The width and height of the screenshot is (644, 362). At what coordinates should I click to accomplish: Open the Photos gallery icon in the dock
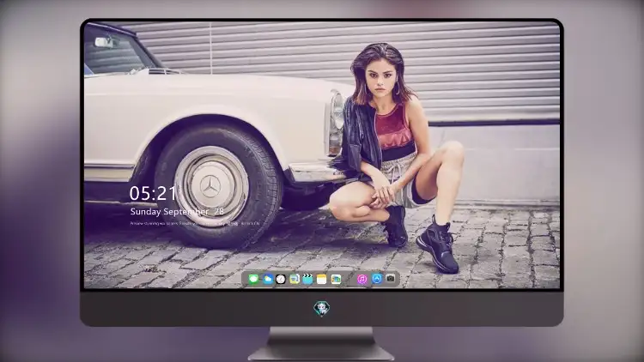(336, 279)
